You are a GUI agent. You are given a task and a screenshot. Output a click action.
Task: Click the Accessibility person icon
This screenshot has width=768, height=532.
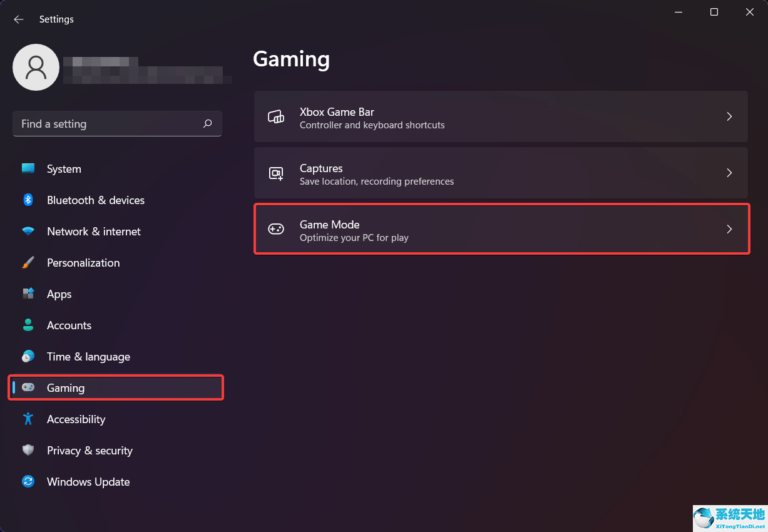28,419
